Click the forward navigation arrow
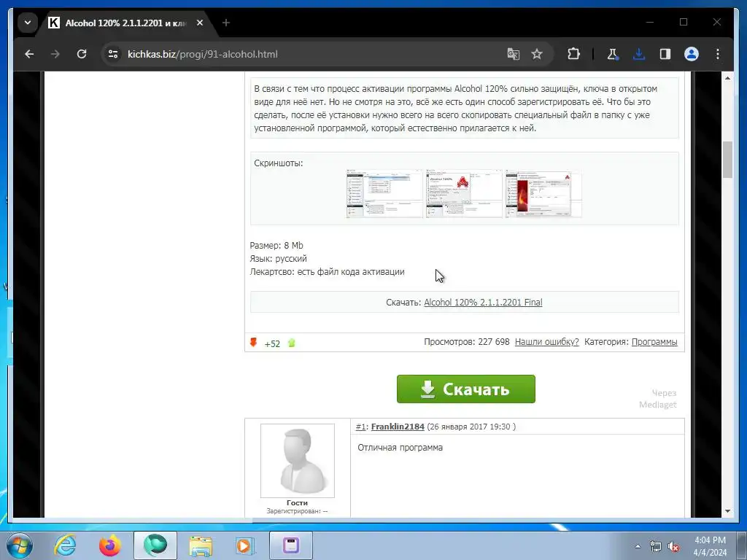 point(55,54)
